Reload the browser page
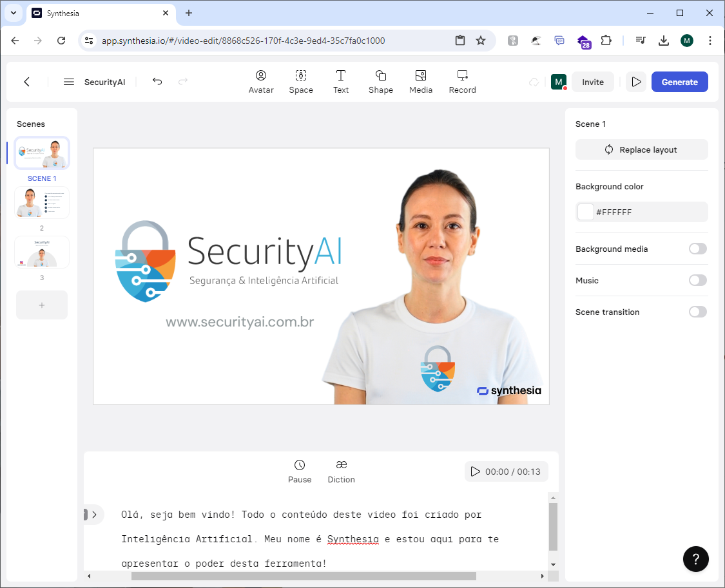Viewport: 725px width, 588px height. point(61,41)
